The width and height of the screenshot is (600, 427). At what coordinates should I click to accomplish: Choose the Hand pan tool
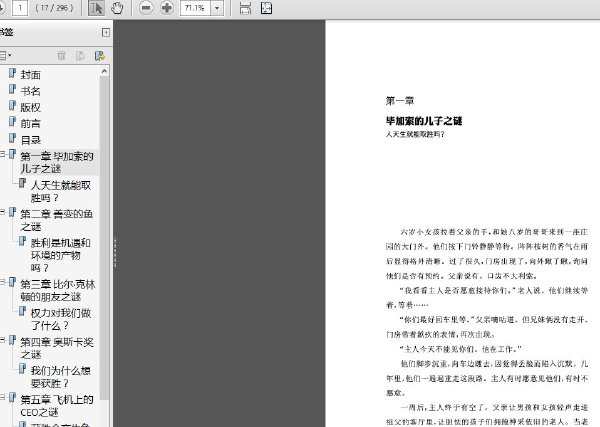point(117,8)
